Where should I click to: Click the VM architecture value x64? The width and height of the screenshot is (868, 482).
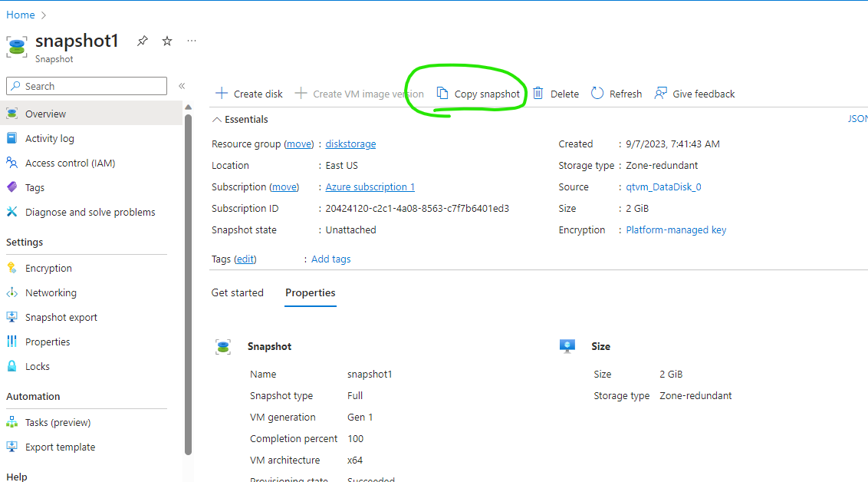[x=355, y=461]
